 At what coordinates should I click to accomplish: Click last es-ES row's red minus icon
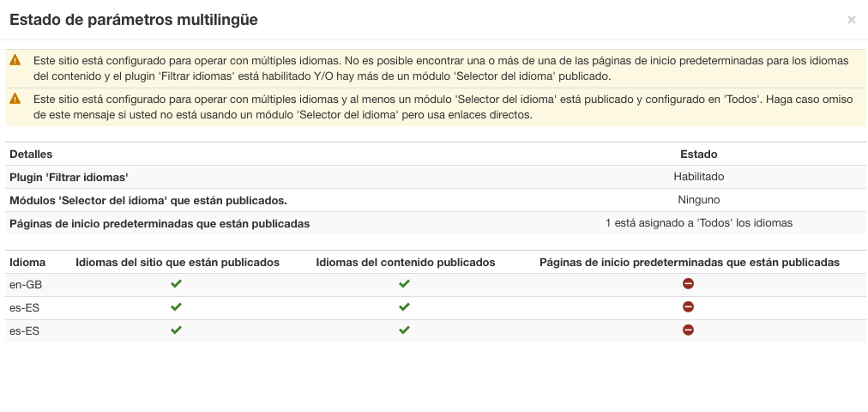(x=688, y=330)
